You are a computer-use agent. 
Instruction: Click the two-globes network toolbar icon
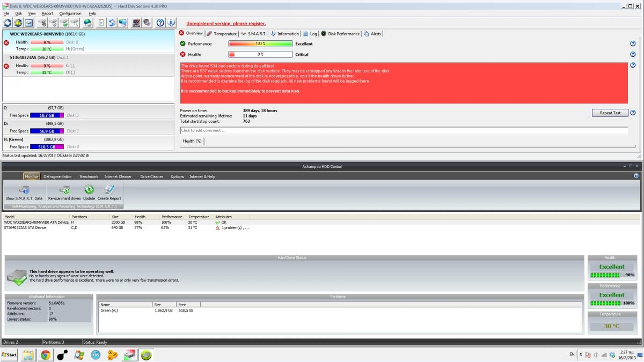pyautogui.click(x=123, y=23)
